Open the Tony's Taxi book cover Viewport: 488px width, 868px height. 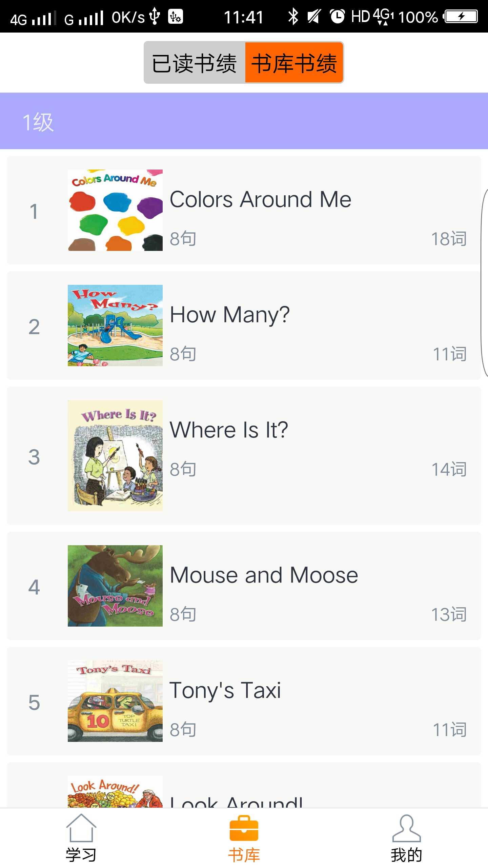click(x=115, y=701)
